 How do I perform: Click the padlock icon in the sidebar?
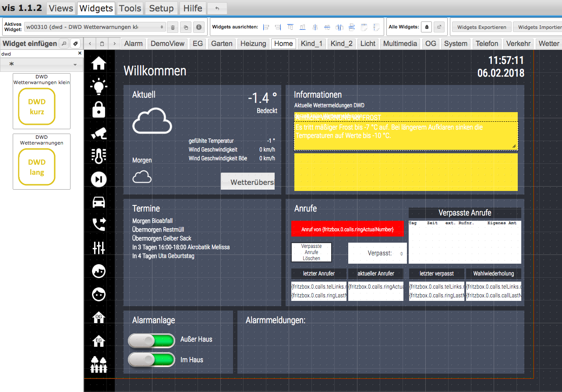[99, 109]
